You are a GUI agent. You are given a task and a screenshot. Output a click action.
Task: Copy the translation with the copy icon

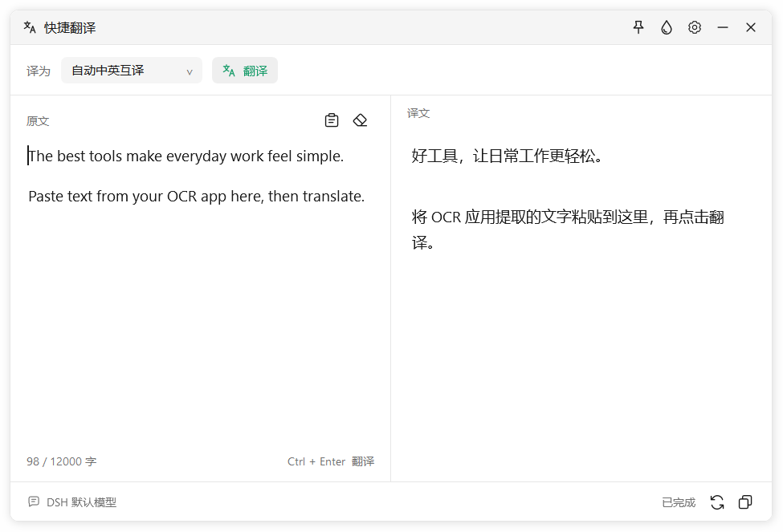point(745,502)
